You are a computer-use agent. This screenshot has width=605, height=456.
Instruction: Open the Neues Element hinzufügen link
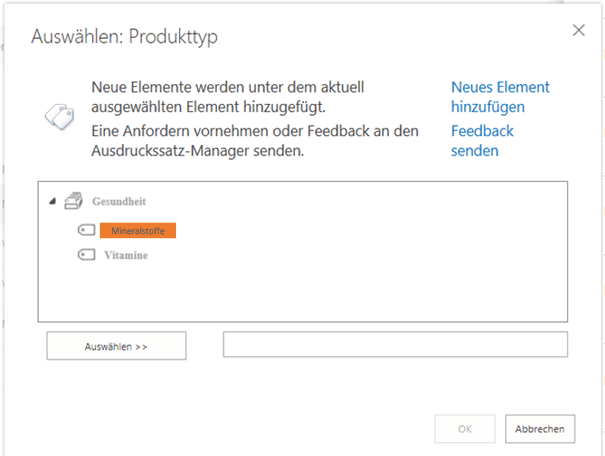[x=499, y=96]
